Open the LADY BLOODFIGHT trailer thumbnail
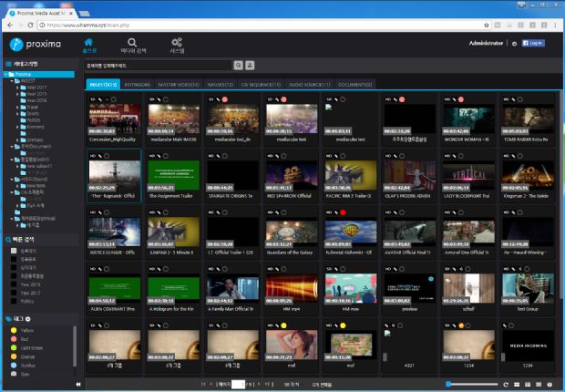Viewport: 565px width, 392px height. coord(468,176)
